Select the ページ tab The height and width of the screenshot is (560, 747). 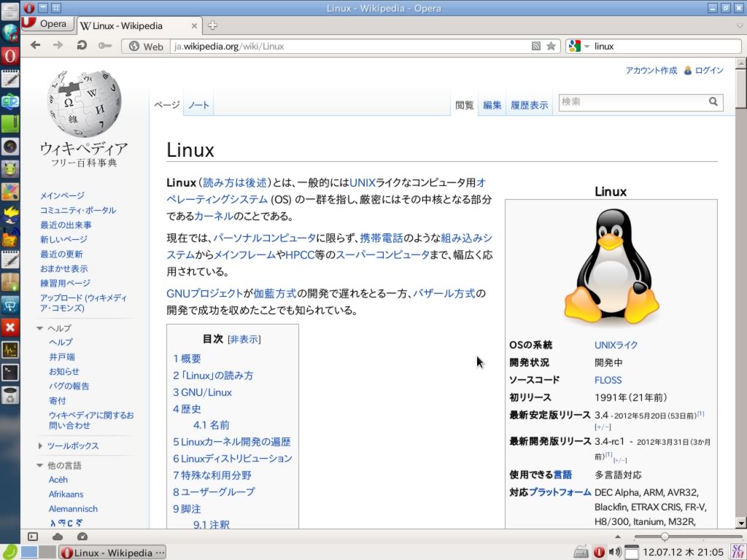point(167,105)
